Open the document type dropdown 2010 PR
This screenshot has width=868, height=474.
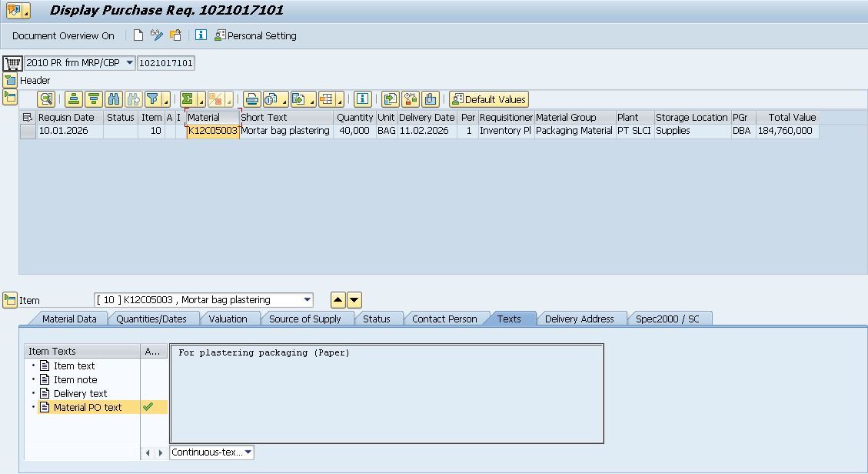128,62
